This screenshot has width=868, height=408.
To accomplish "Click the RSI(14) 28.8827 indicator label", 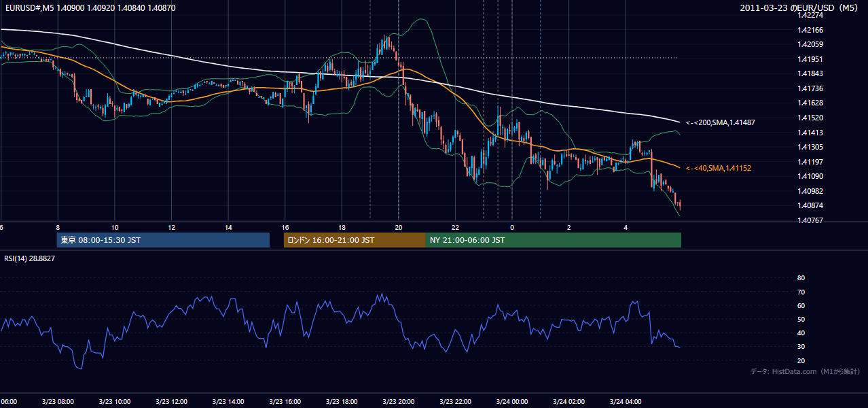I will click(x=30, y=258).
